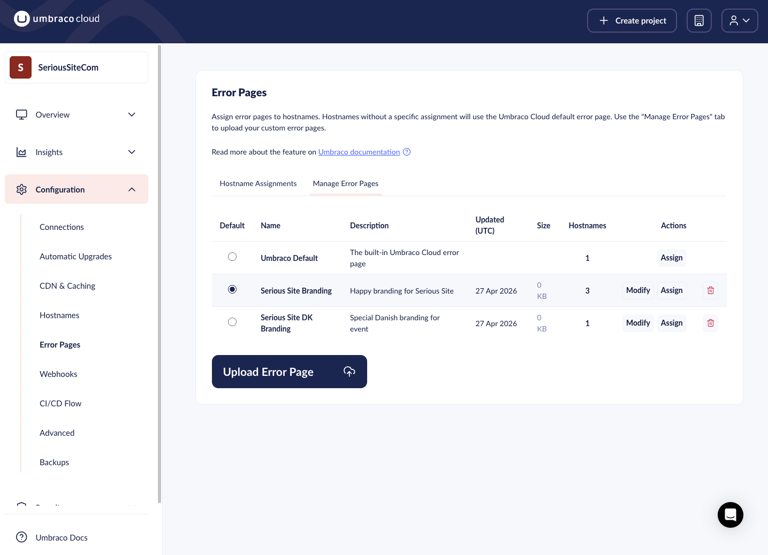Screen dimensions: 768x555
Task: Click the Name column header
Action: pyautogui.click(x=270, y=225)
